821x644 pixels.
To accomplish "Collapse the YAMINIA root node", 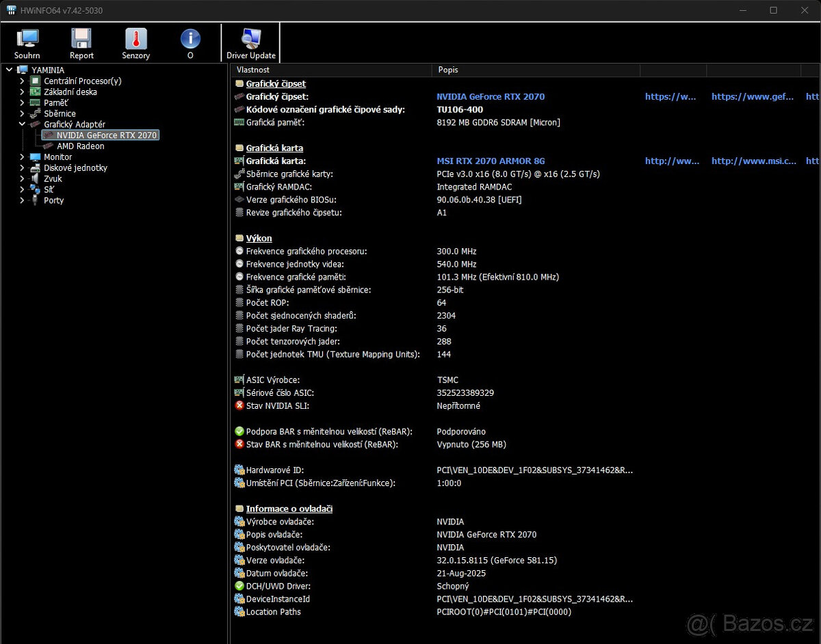I will click(9, 70).
